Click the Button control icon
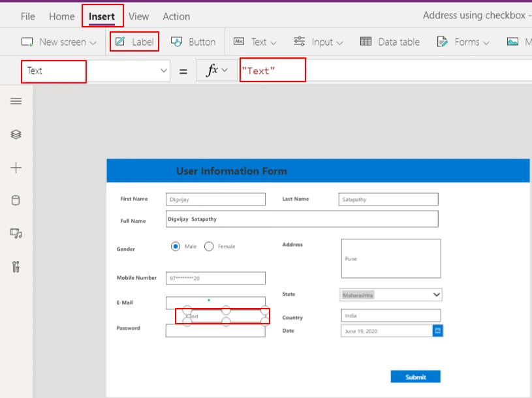The height and width of the screenshot is (398, 532). click(x=176, y=42)
